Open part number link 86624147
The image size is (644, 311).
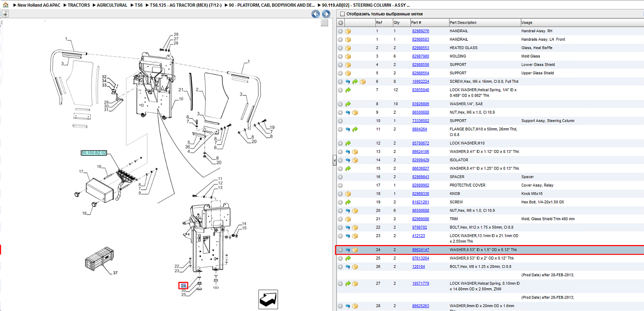pos(420,250)
